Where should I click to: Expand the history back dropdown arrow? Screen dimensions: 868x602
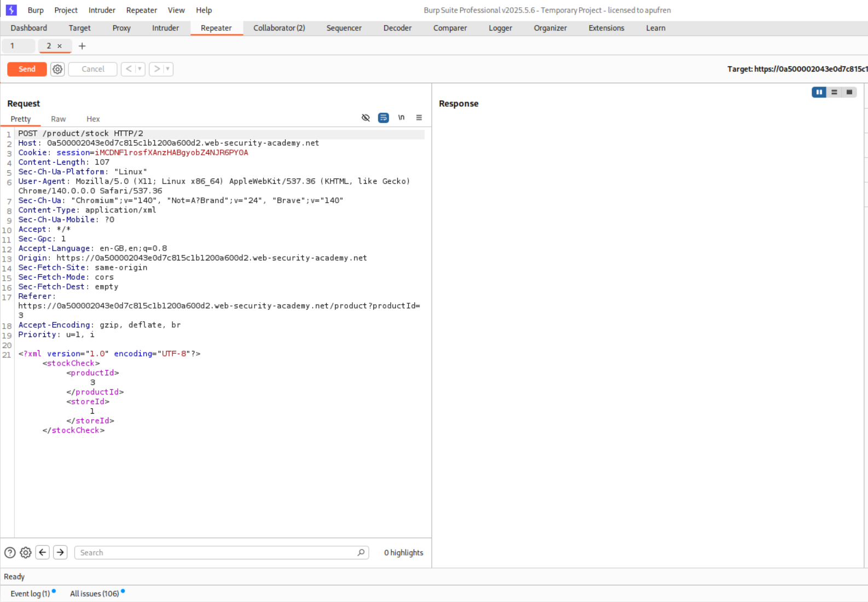(x=140, y=69)
